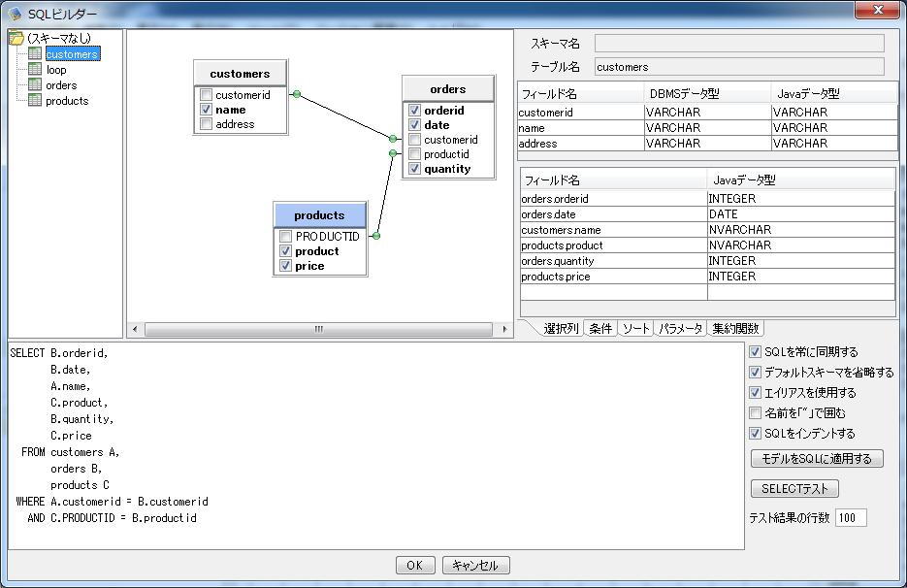Uncheck the エイリアスを使用する option
Viewport: 907px width, 588px height.
[x=754, y=392]
